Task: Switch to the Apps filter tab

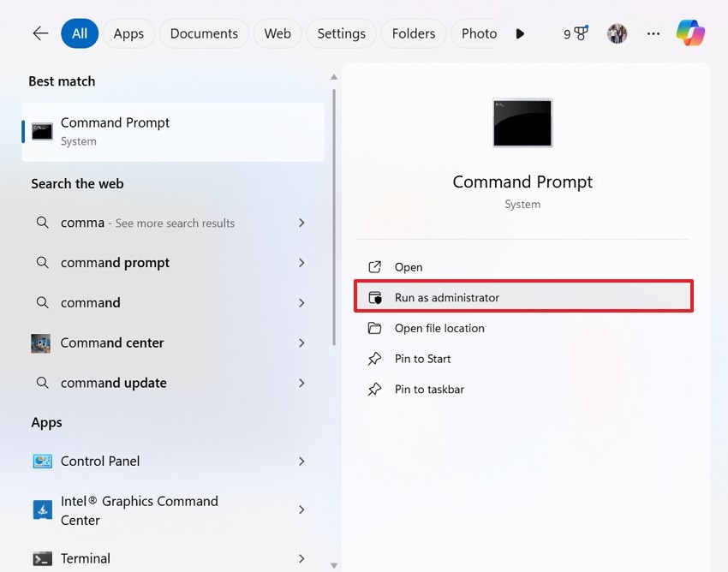Action: click(x=128, y=33)
